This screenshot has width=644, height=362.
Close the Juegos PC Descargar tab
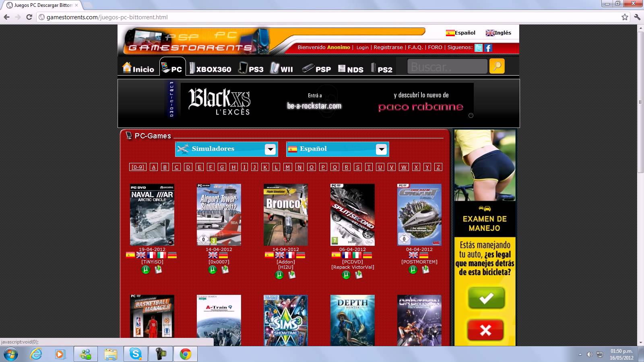(76, 5)
